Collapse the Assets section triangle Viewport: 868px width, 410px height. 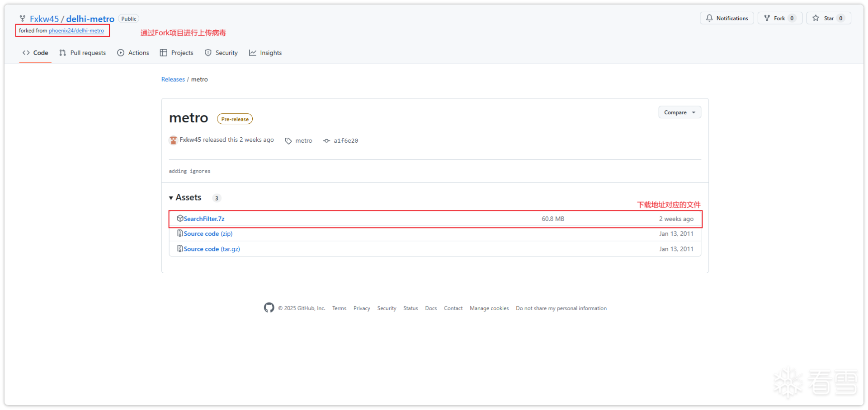(x=171, y=198)
